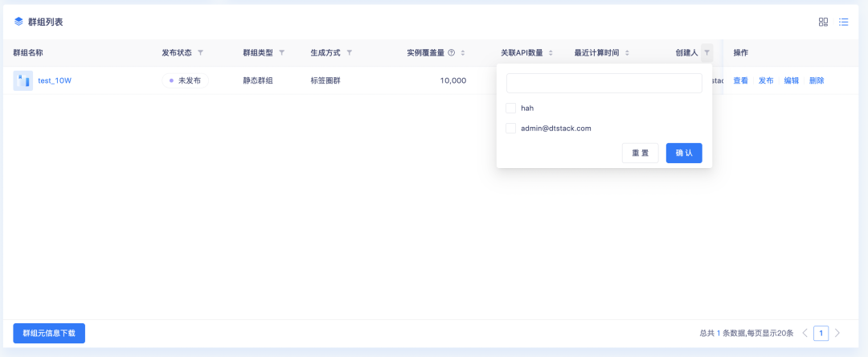Click the 群组列表 layers icon

pyautogui.click(x=18, y=23)
